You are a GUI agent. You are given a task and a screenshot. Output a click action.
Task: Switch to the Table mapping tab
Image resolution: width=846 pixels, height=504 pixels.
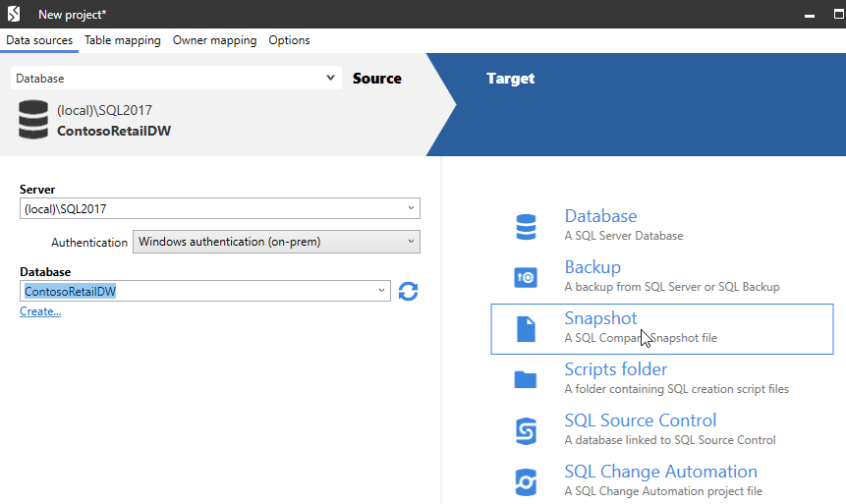[122, 40]
